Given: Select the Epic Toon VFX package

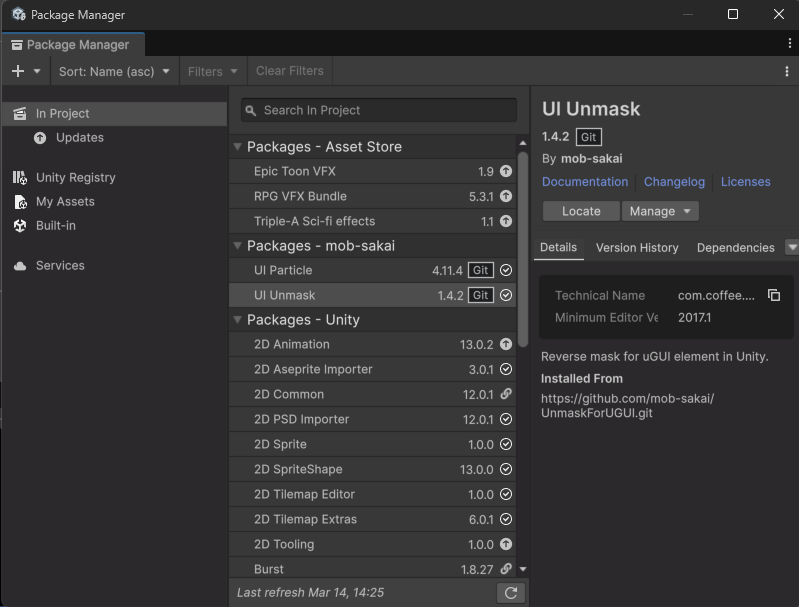Looking at the screenshot, I should (x=372, y=171).
